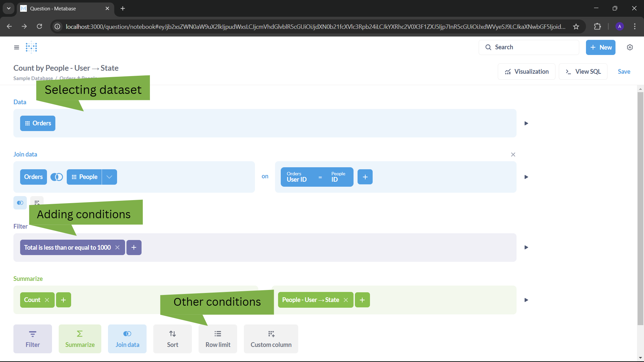
Task: Add a Sort step
Action: (172, 339)
